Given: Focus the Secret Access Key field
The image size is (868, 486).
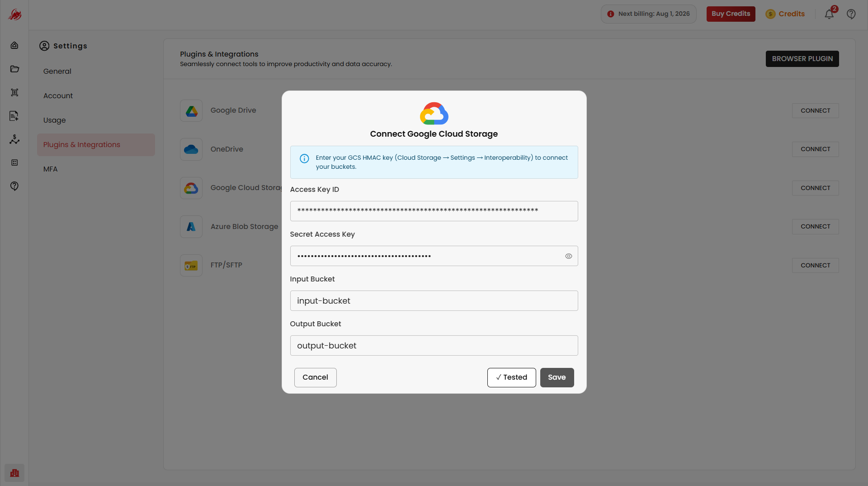Looking at the screenshot, I should 434,256.
